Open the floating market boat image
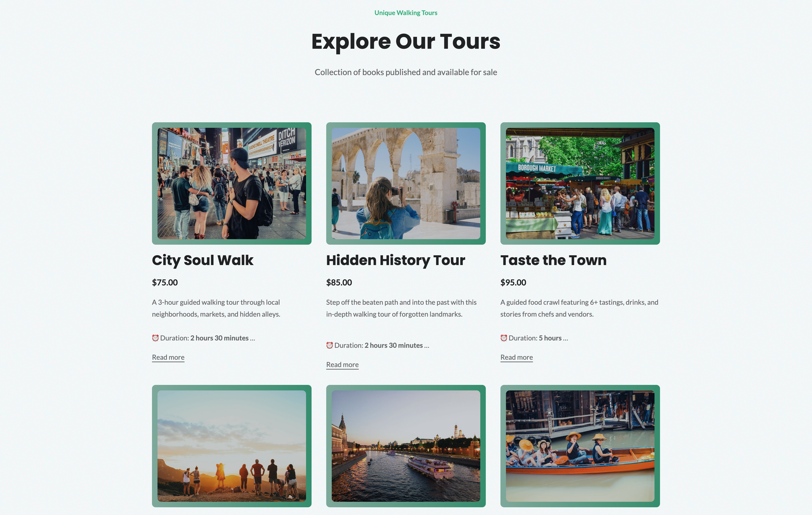Screen dimensions: 812x515 coord(580,446)
